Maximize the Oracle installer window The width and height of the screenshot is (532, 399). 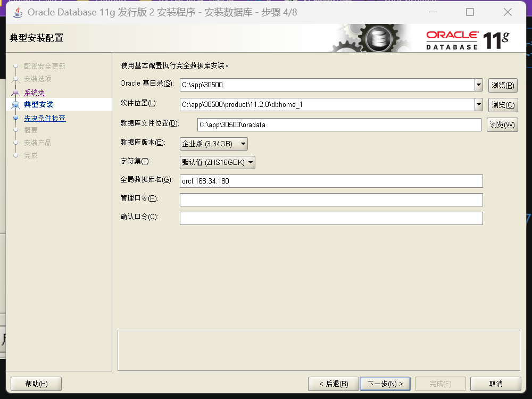[x=470, y=12]
